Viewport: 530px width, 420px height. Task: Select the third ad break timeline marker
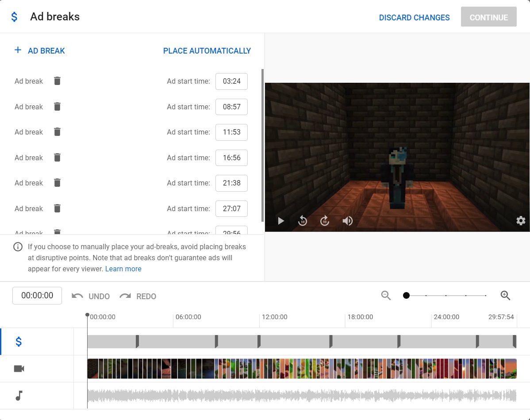coord(259,342)
